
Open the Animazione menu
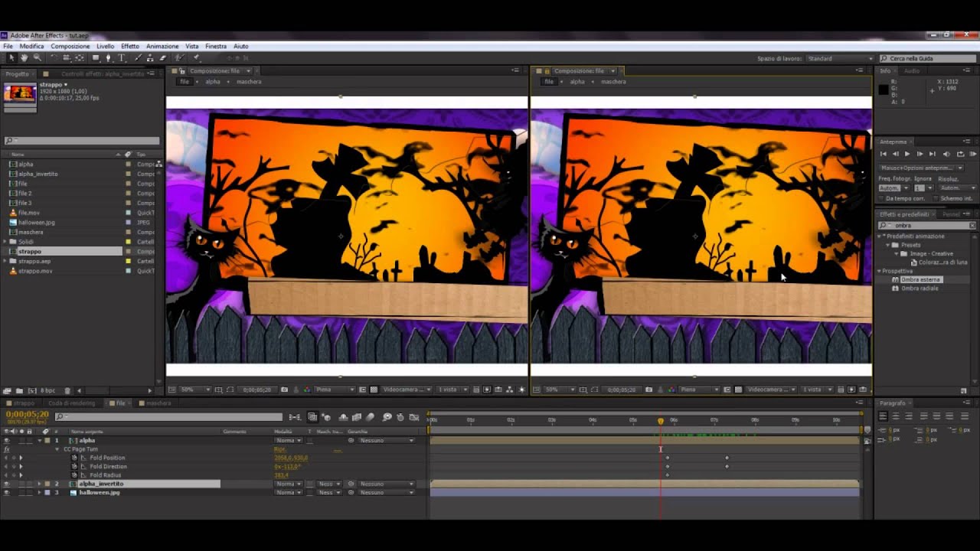[162, 46]
